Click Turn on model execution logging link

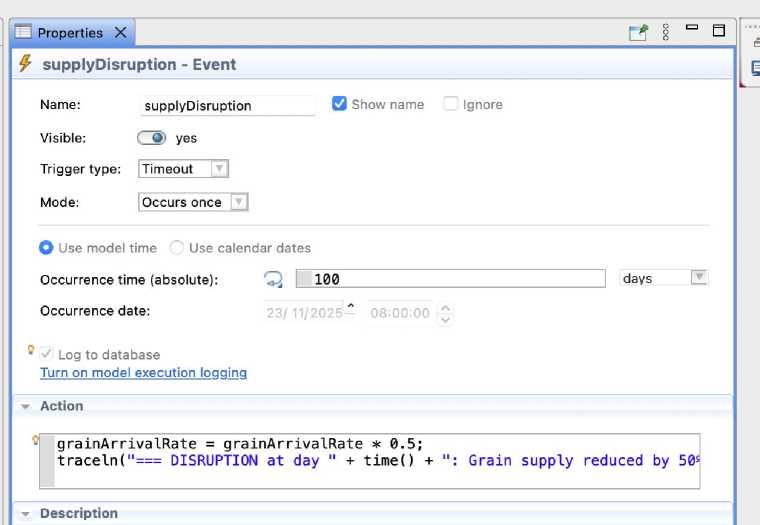pos(143,373)
